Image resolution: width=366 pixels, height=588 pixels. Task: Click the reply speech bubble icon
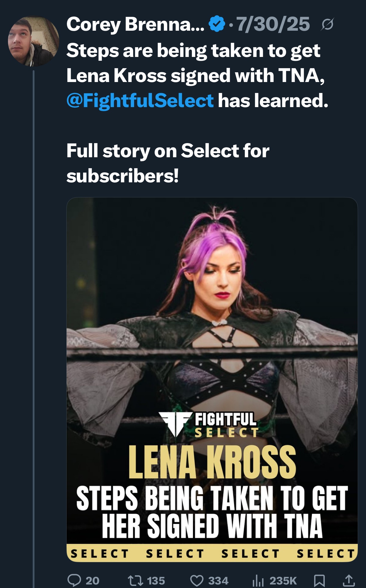[x=74, y=580]
